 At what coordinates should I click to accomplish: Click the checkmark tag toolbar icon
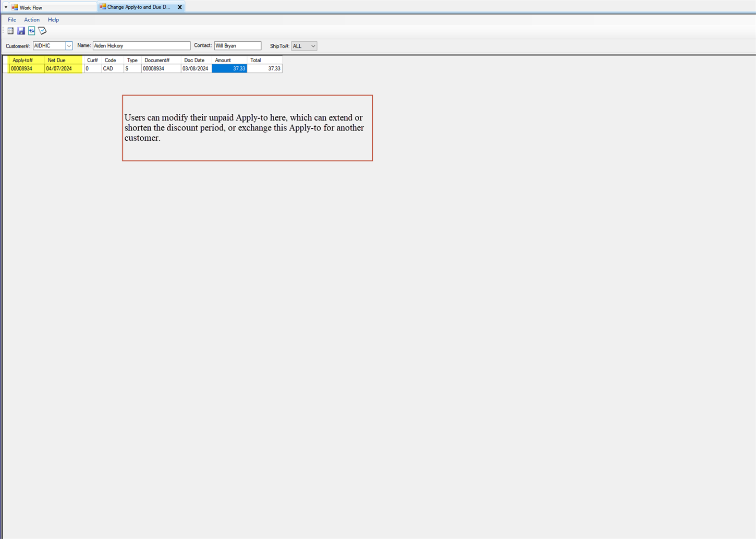point(42,31)
